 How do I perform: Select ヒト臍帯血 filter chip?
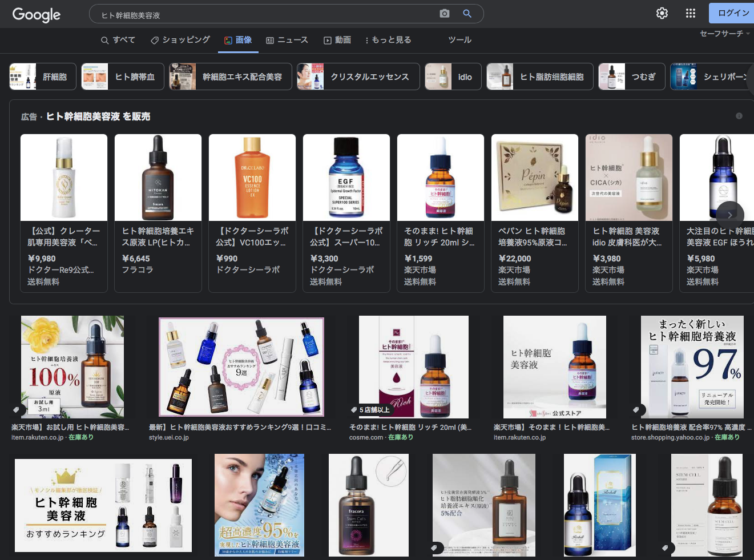coord(123,76)
